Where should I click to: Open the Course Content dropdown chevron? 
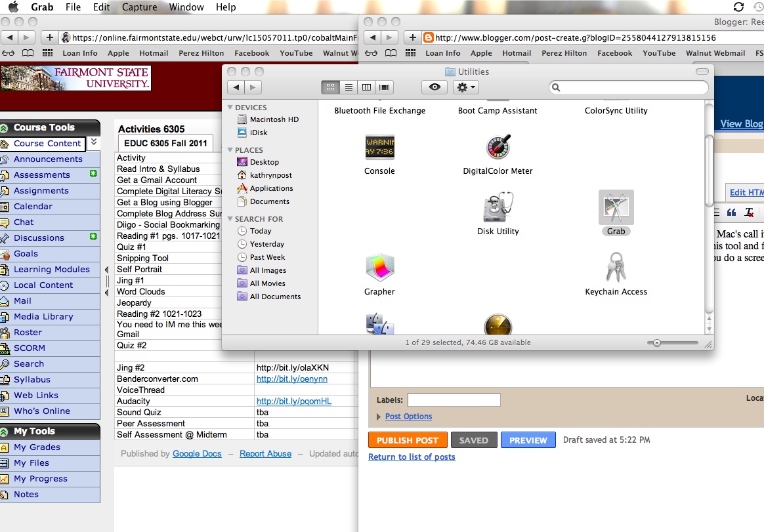click(94, 142)
